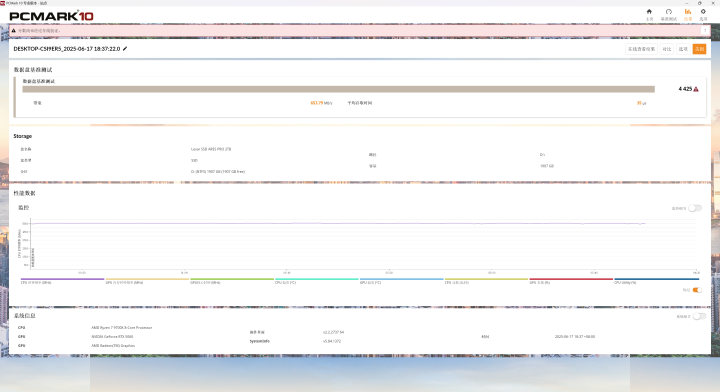Click the orange Close (关闭) button

(699, 49)
